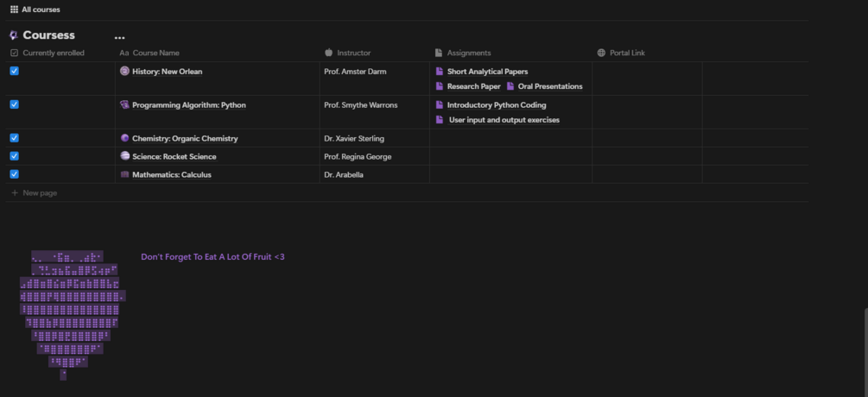868x397 pixels.
Task: Open the Instructor column header menu
Action: pyautogui.click(x=353, y=54)
